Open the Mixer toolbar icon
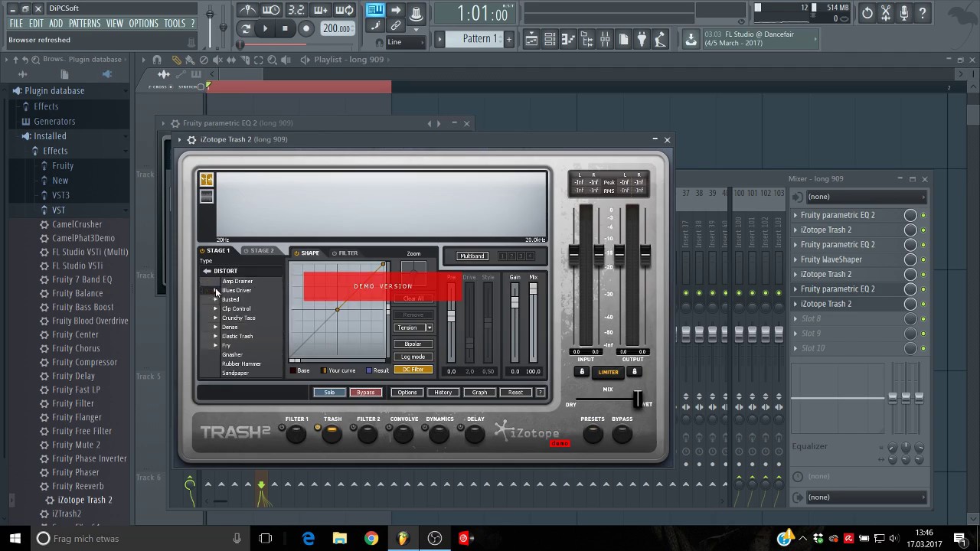Screen dimensions: 980x551 [x=605, y=39]
